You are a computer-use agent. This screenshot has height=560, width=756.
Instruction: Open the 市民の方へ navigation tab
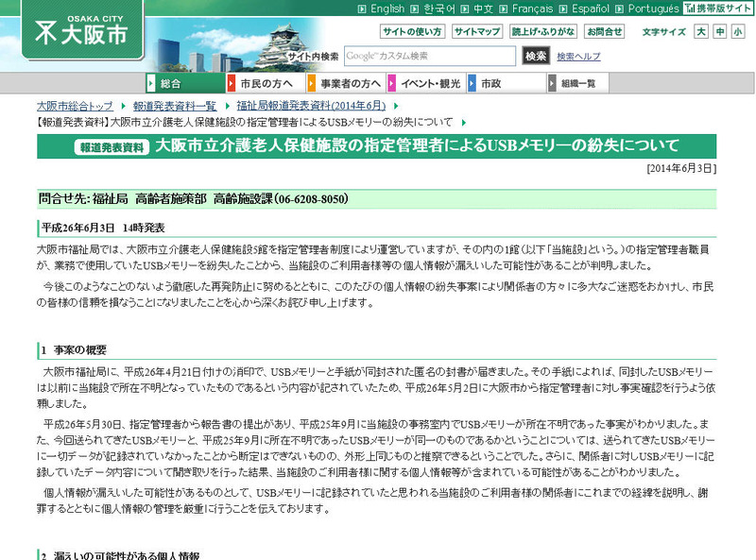[x=266, y=83]
